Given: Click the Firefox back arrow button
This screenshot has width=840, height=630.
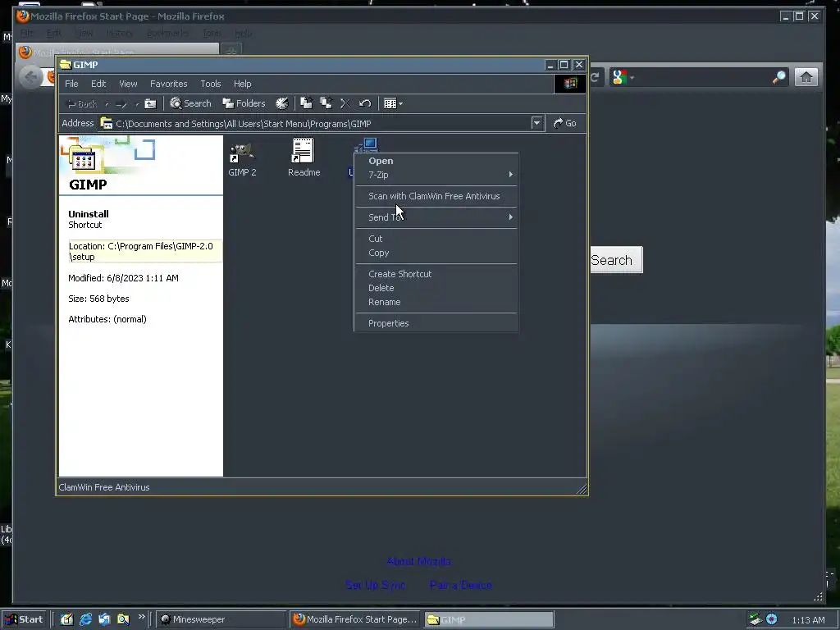Looking at the screenshot, I should coord(31,78).
